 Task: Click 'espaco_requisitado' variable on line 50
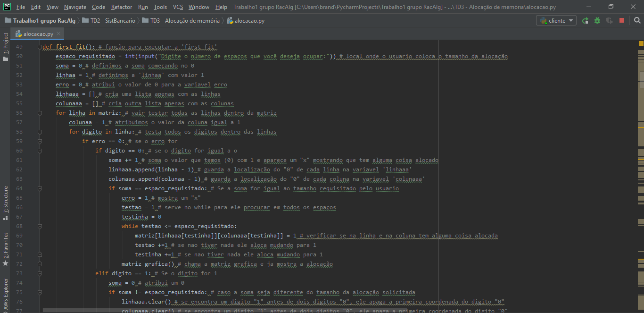pos(85,56)
